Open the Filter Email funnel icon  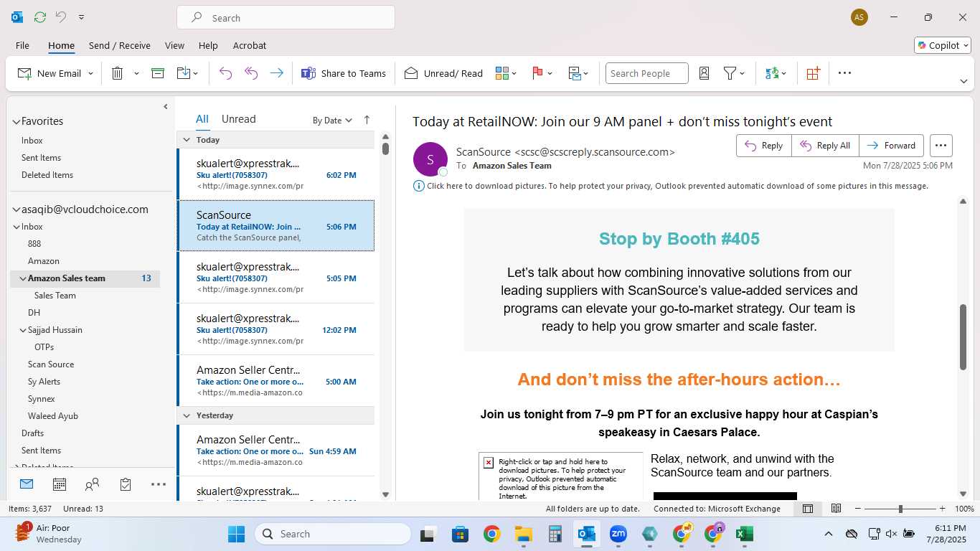tap(730, 73)
